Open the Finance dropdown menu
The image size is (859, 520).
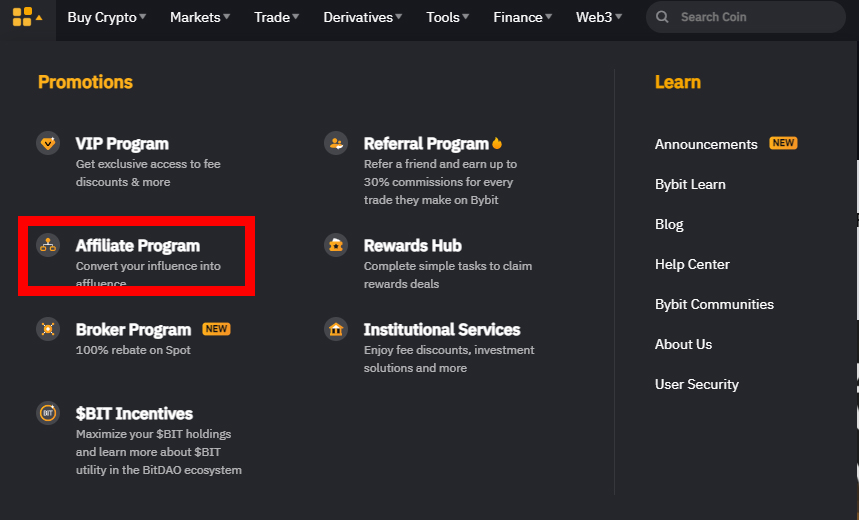point(523,17)
